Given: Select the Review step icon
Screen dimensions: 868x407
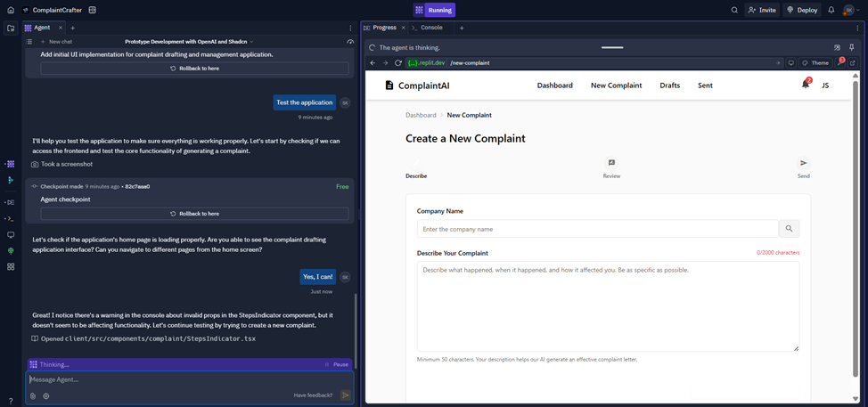Looking at the screenshot, I should (x=611, y=163).
